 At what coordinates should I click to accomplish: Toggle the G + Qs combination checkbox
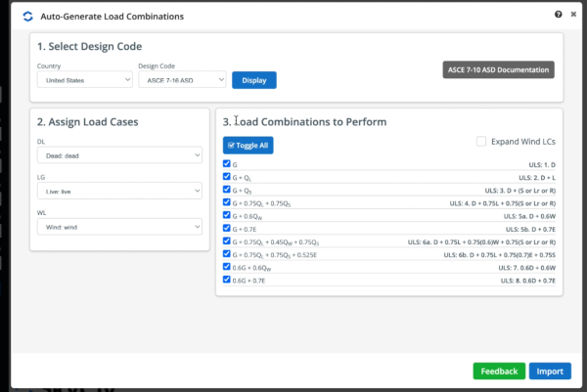(x=227, y=190)
